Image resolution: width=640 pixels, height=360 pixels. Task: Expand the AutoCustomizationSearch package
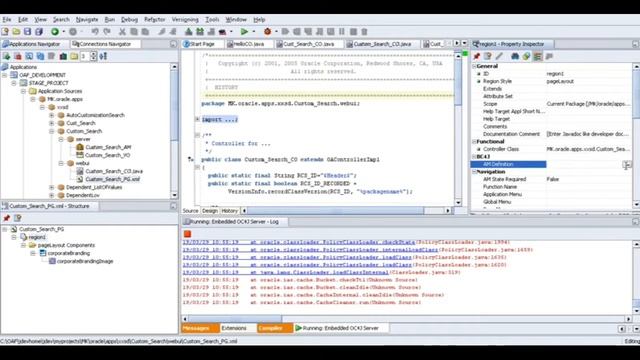coord(52,115)
